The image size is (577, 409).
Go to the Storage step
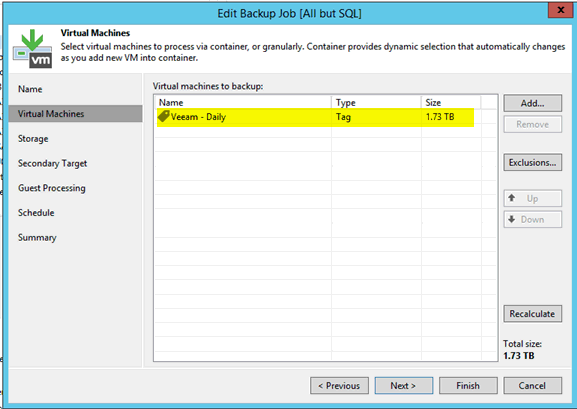[x=33, y=139]
